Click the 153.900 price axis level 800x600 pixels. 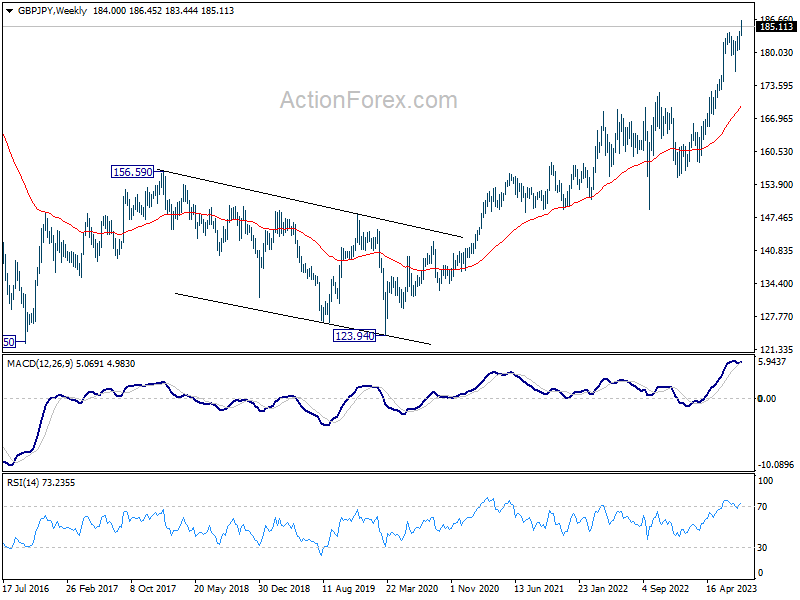(776, 185)
